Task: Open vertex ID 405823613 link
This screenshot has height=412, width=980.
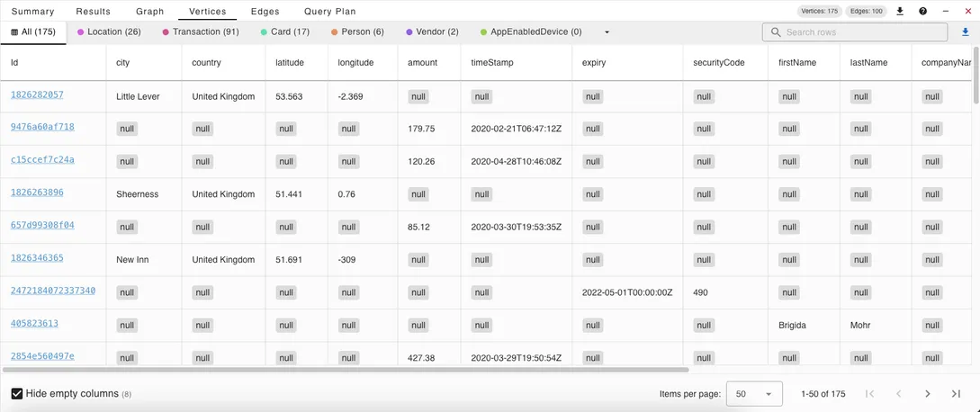Action: 34,323
